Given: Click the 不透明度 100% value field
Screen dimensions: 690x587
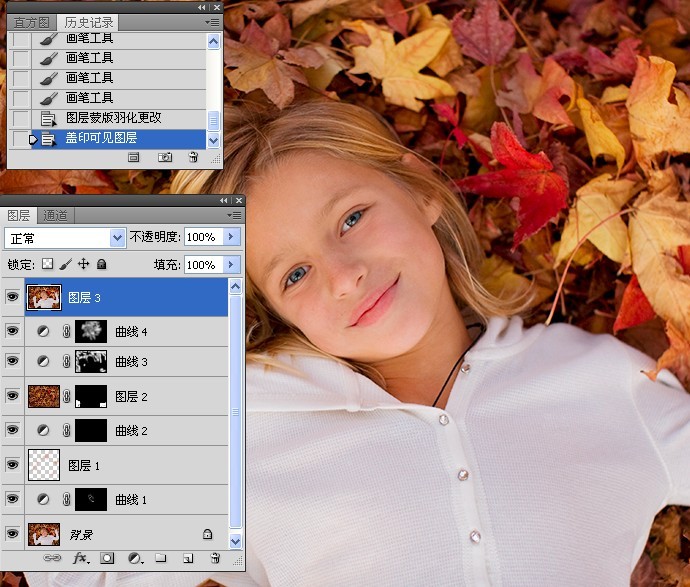Looking at the screenshot, I should [204, 237].
